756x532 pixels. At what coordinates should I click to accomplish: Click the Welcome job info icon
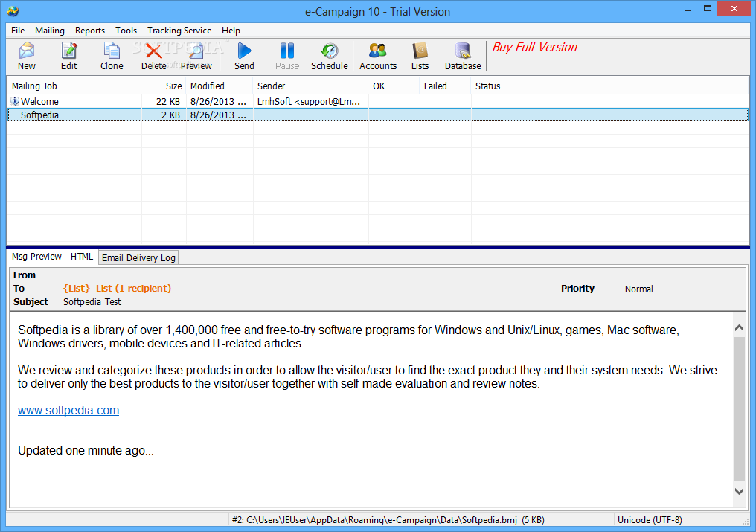(x=15, y=100)
